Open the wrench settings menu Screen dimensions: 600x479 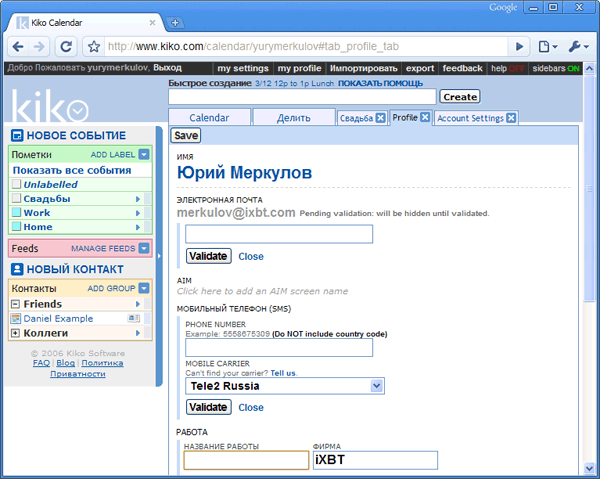coord(578,47)
